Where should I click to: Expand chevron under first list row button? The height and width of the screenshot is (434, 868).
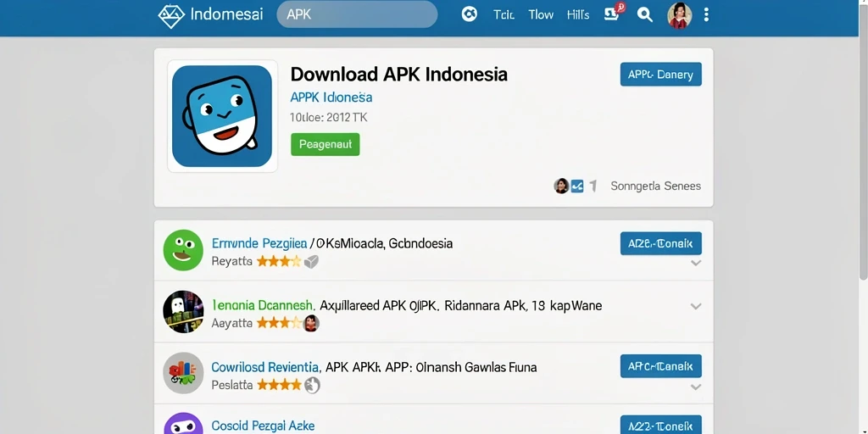(x=696, y=263)
